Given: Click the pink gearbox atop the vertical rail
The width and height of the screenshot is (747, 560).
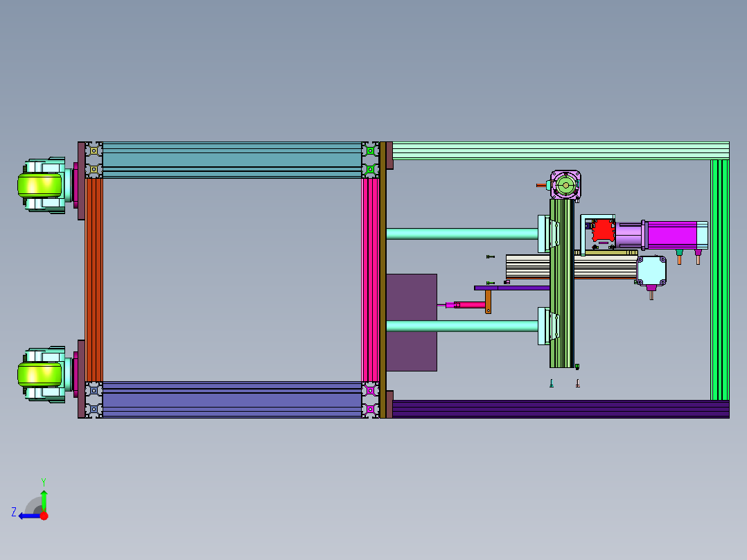Looking at the screenshot, I should coord(565,184).
